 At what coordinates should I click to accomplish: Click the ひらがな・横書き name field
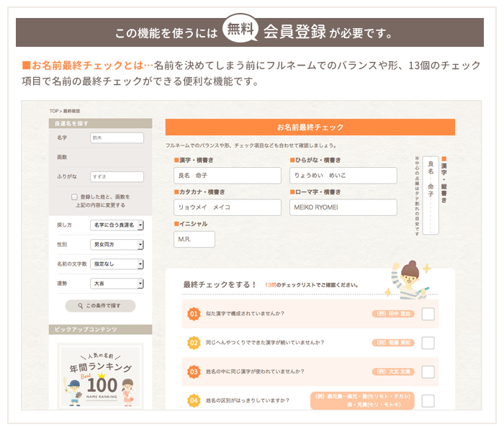point(343,176)
